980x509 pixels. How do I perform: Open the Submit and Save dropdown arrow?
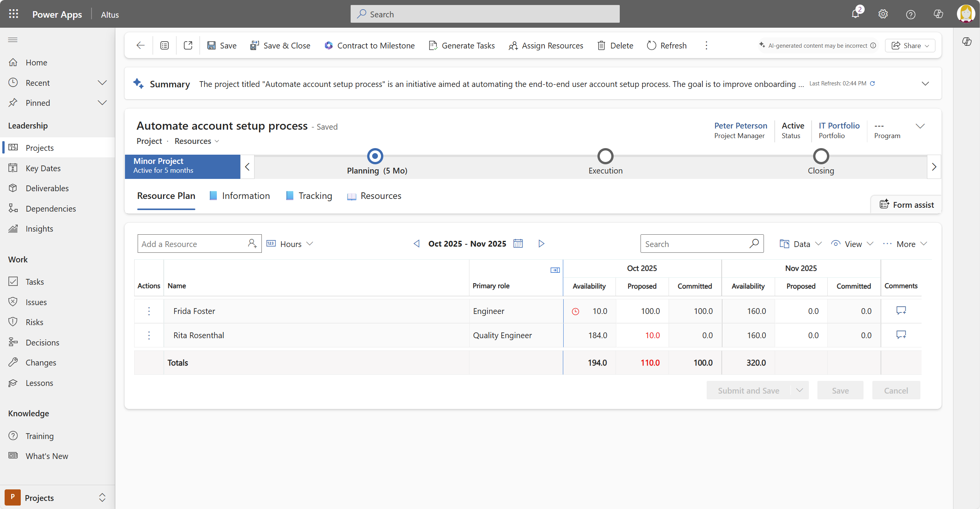799,390
